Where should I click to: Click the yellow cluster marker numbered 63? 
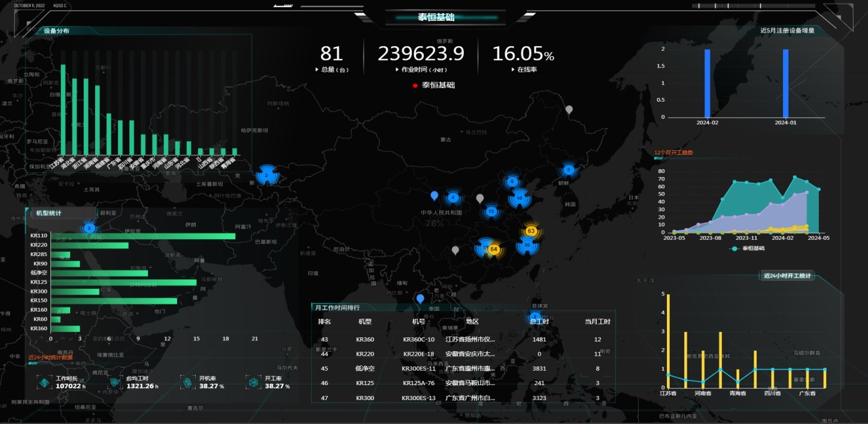[531, 231]
